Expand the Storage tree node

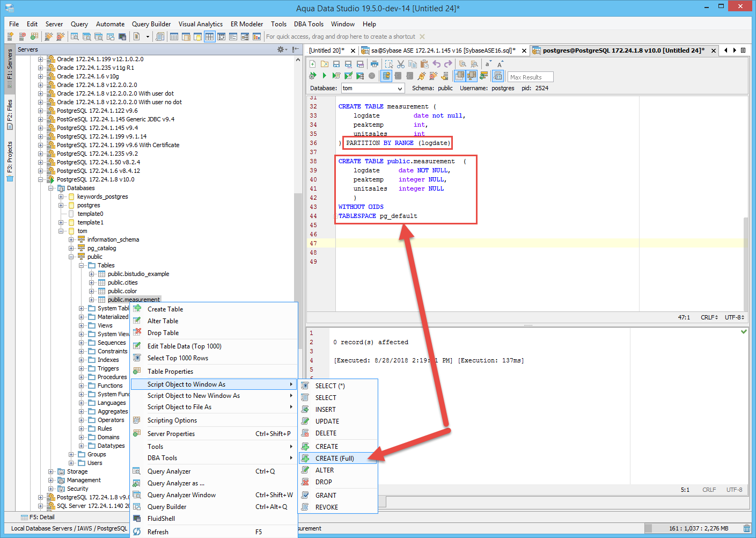coord(51,471)
